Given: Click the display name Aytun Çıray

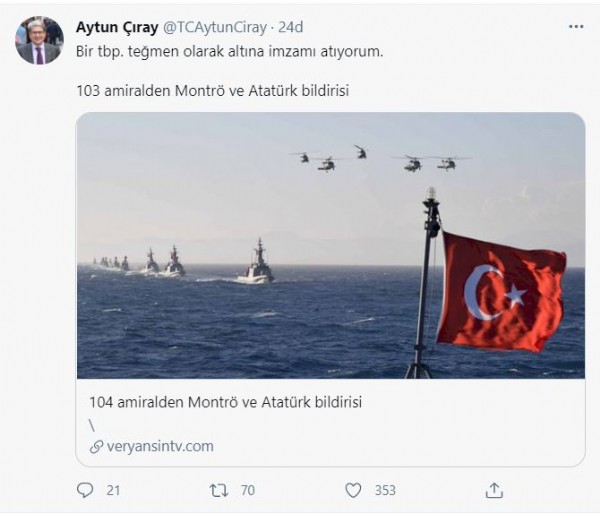Looking at the screenshot, I should tap(117, 27).
